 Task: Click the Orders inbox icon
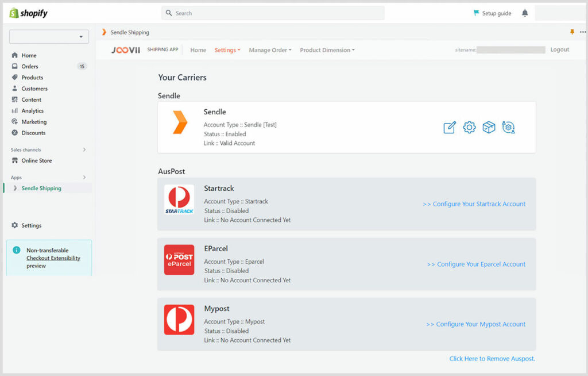[x=14, y=66]
